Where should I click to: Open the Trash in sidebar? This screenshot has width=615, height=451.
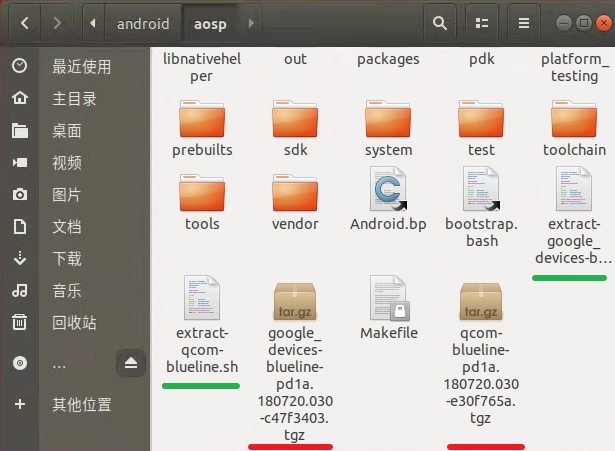(74, 323)
